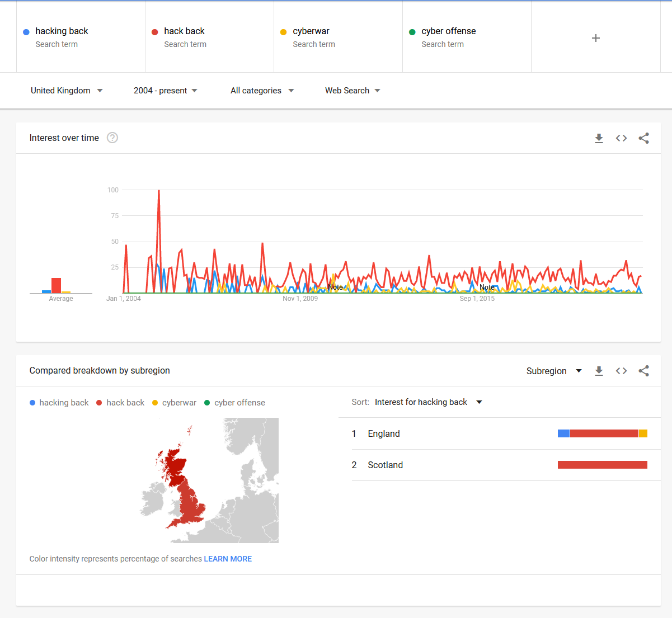Click the 100 peak of hack back line
The width and height of the screenshot is (672, 618).
tap(159, 191)
